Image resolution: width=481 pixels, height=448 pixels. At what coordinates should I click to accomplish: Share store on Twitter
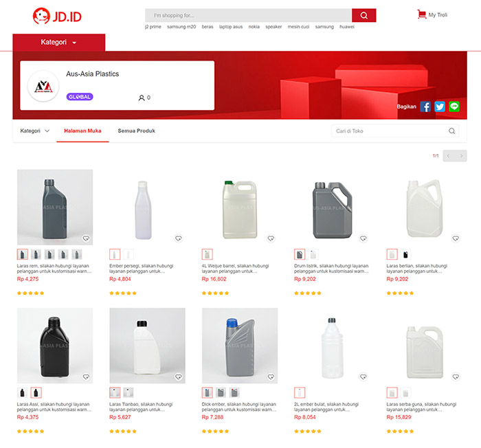pos(440,107)
